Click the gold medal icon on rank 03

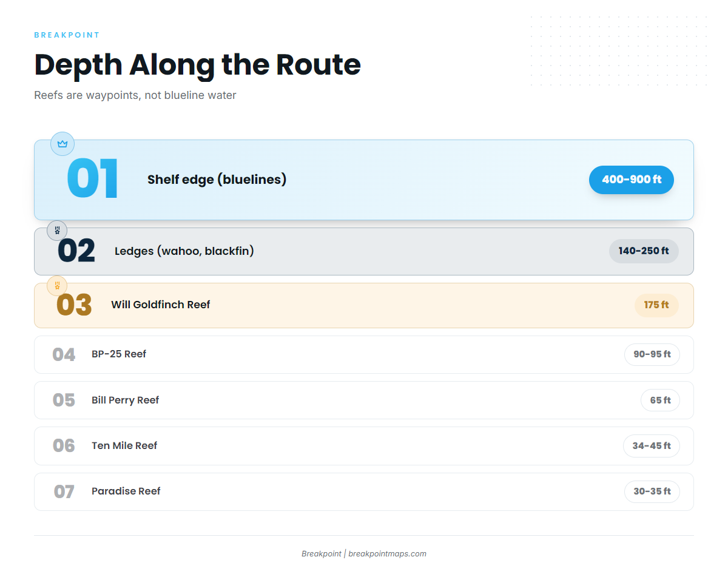(57, 285)
